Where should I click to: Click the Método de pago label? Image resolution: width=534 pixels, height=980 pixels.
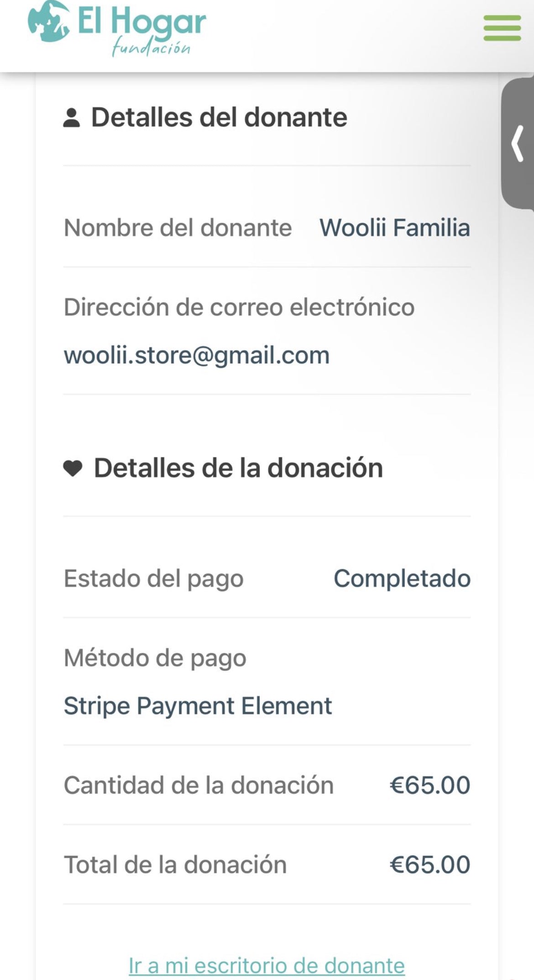coord(155,658)
